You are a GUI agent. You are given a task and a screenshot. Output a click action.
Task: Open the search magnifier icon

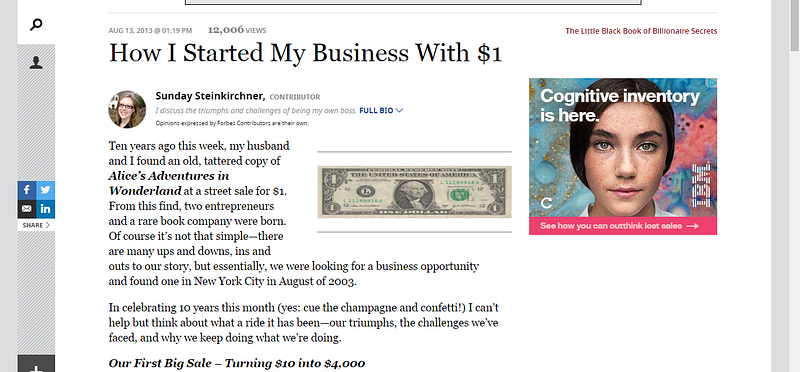coord(36,24)
